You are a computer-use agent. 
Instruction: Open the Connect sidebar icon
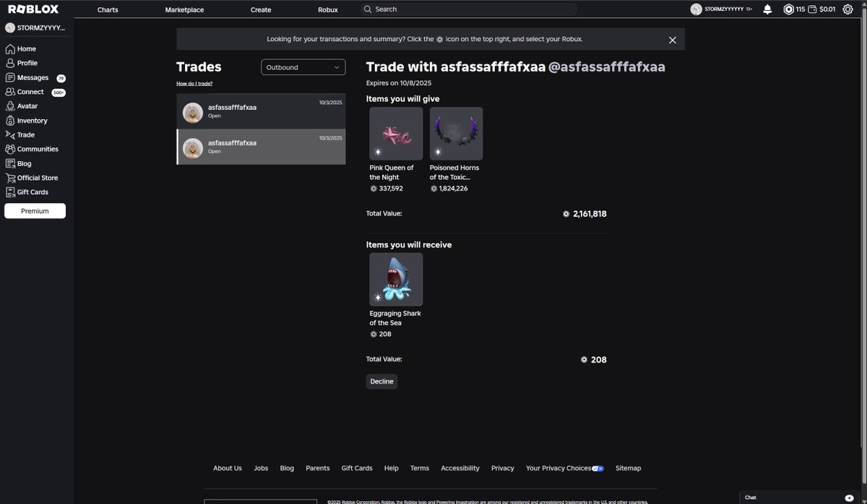point(10,92)
